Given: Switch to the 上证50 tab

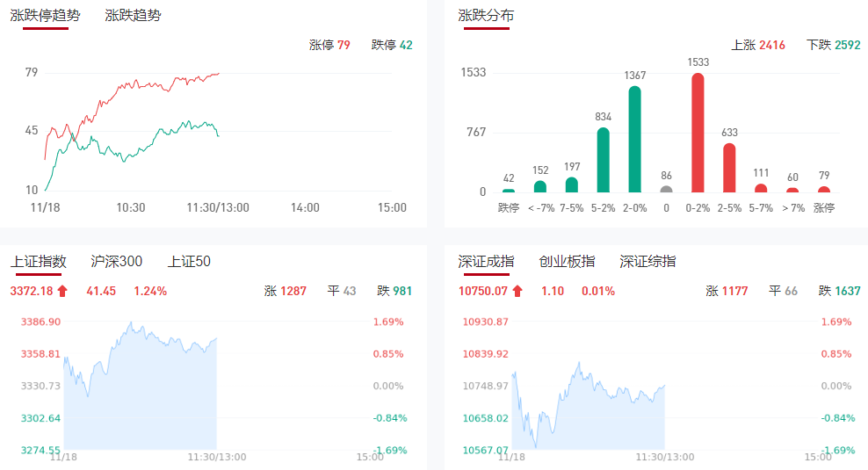Looking at the screenshot, I should (189, 261).
